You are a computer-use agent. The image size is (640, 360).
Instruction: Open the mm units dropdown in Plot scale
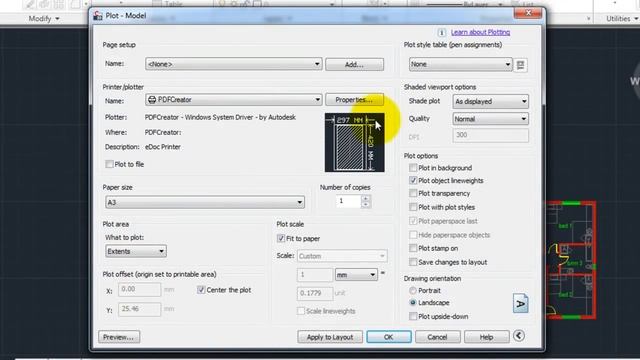(356, 275)
